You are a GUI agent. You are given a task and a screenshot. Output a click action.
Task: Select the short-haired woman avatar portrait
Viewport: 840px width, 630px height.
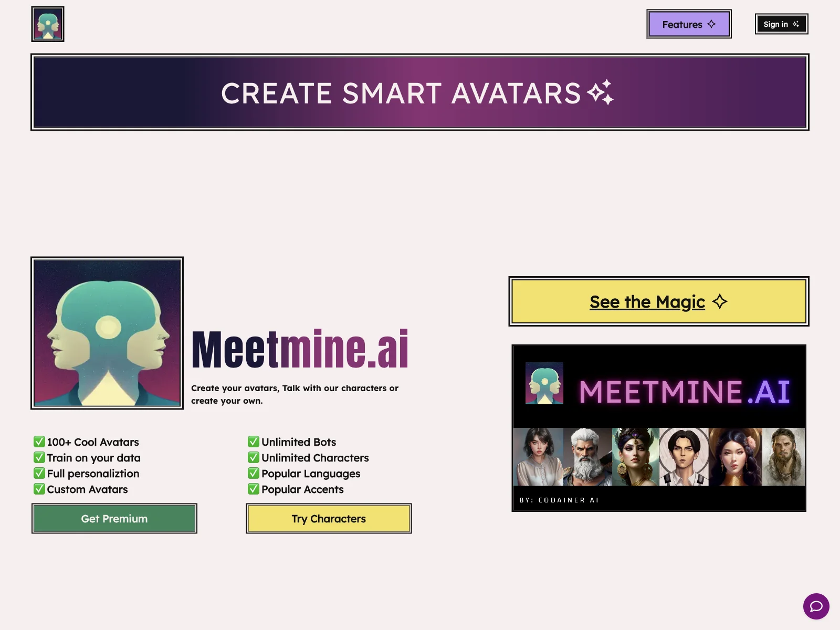[538, 457]
